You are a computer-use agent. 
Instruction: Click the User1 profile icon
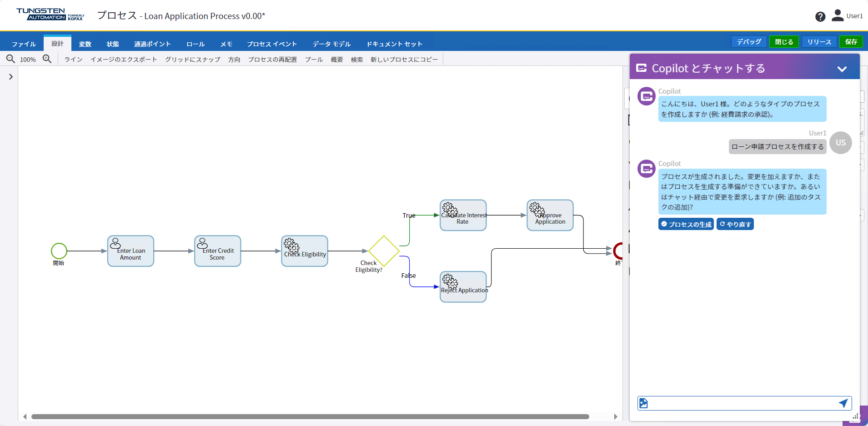837,16
